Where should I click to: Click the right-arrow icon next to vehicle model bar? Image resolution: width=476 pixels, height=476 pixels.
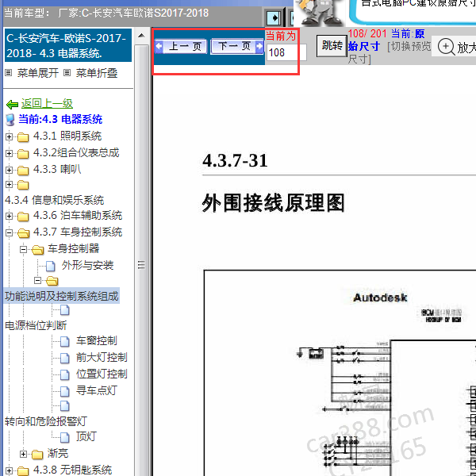click(x=274, y=18)
